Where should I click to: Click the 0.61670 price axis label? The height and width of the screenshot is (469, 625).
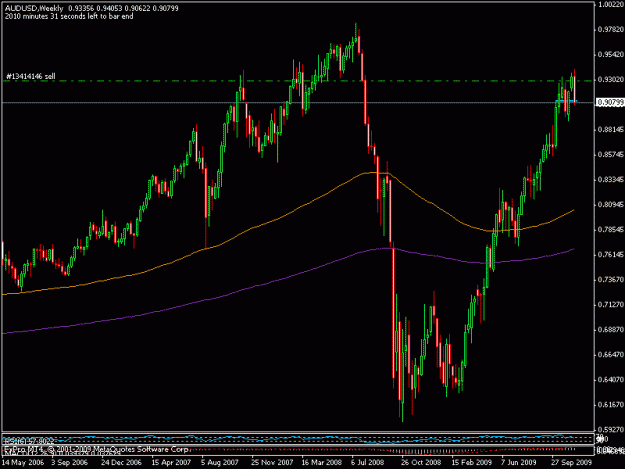(x=610, y=405)
